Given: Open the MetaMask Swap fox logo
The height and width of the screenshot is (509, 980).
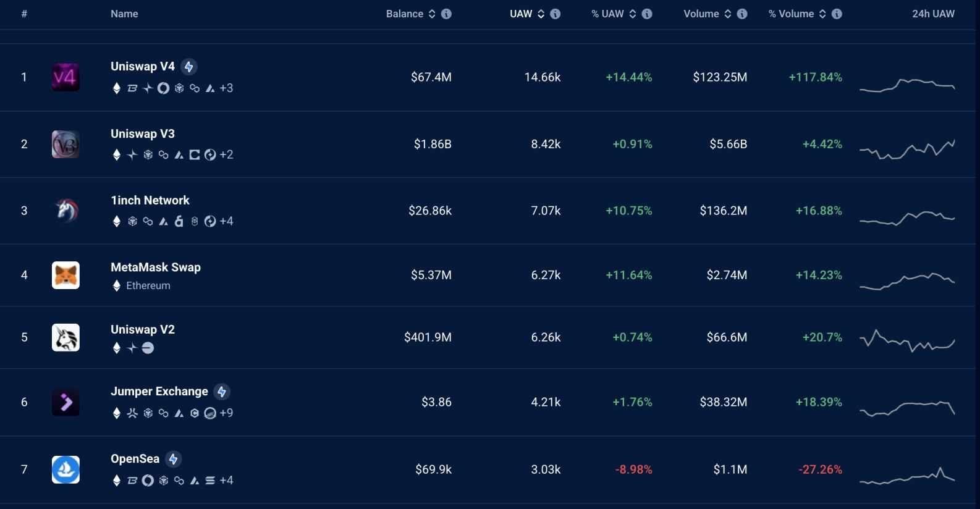Looking at the screenshot, I should [x=65, y=276].
